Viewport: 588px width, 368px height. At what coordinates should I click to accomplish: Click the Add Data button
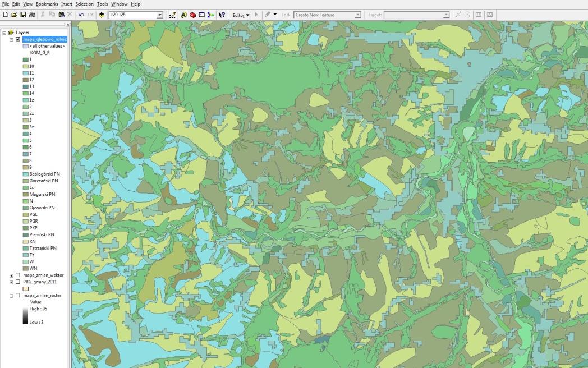click(x=101, y=15)
